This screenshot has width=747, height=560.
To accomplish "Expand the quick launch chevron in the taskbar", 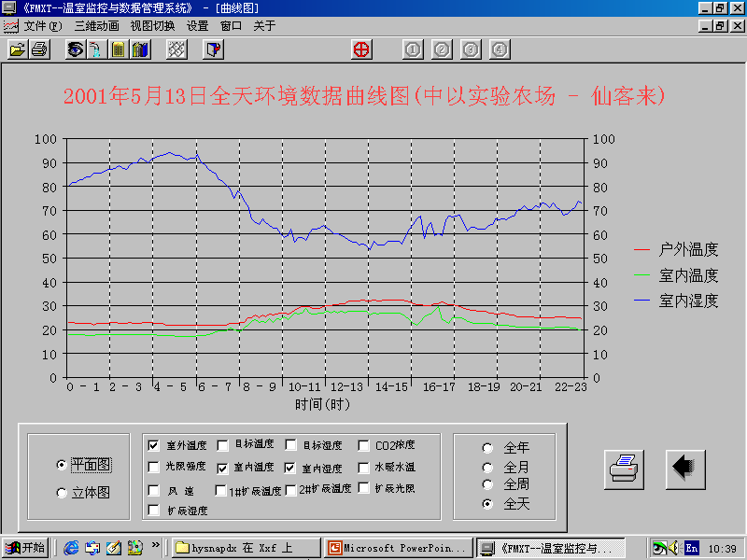I will [156, 546].
